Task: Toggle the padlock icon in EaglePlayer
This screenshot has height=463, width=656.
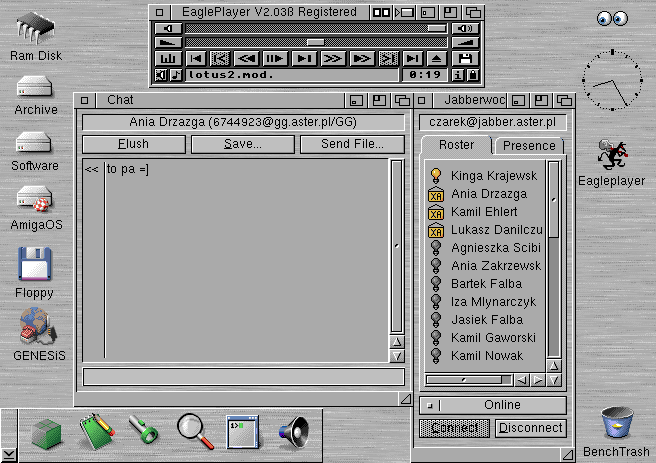Action: click(x=473, y=75)
